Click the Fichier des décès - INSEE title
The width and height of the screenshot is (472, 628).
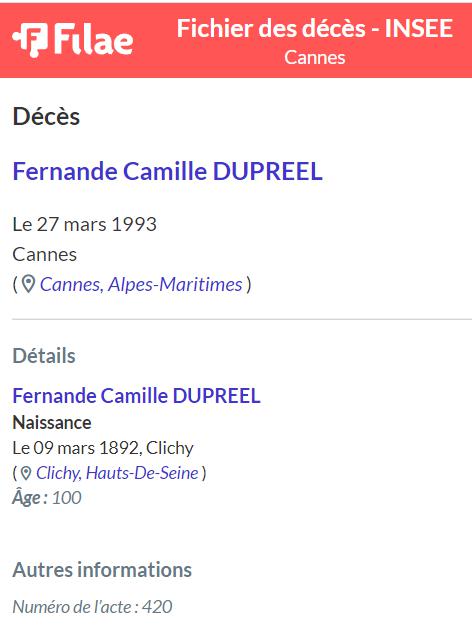(315, 28)
